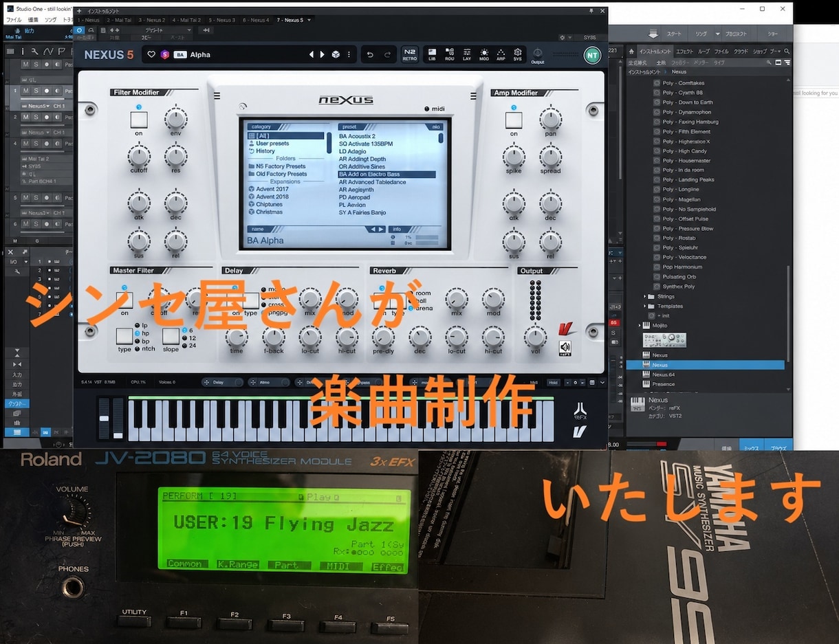Open the LIB library page
This screenshot has height=644, width=839.
[432, 54]
